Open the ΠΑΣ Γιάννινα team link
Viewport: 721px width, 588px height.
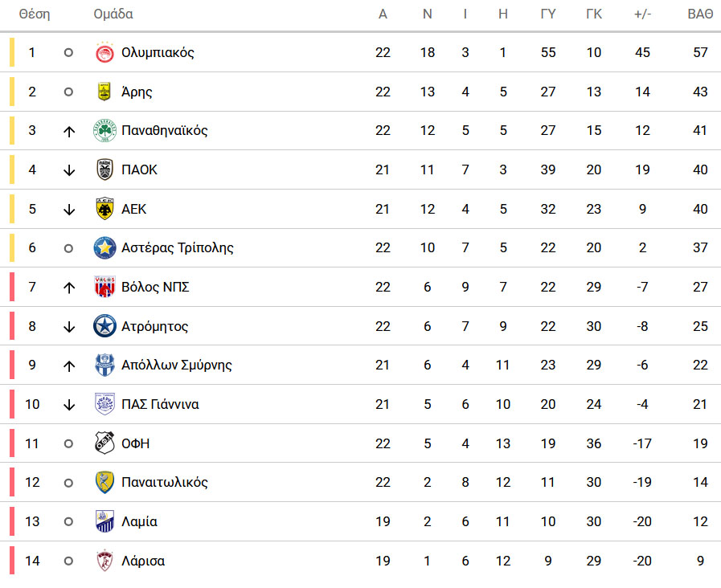tap(160, 404)
